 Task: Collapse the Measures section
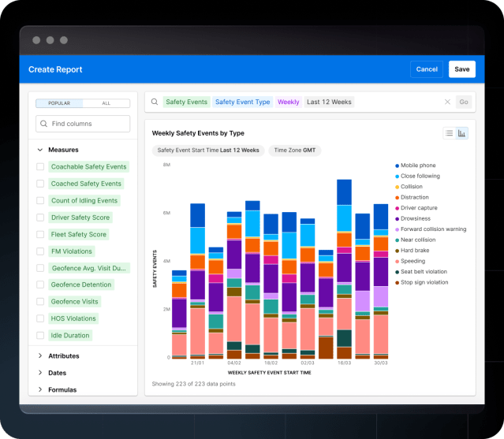click(40, 150)
